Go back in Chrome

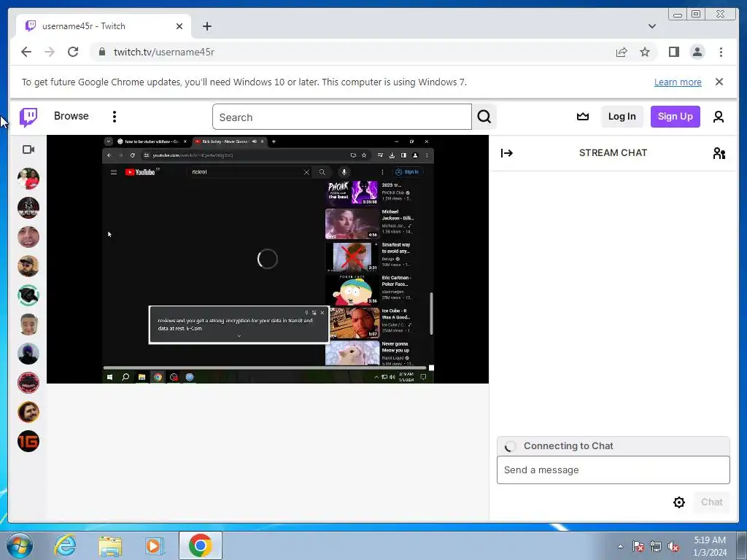point(26,52)
